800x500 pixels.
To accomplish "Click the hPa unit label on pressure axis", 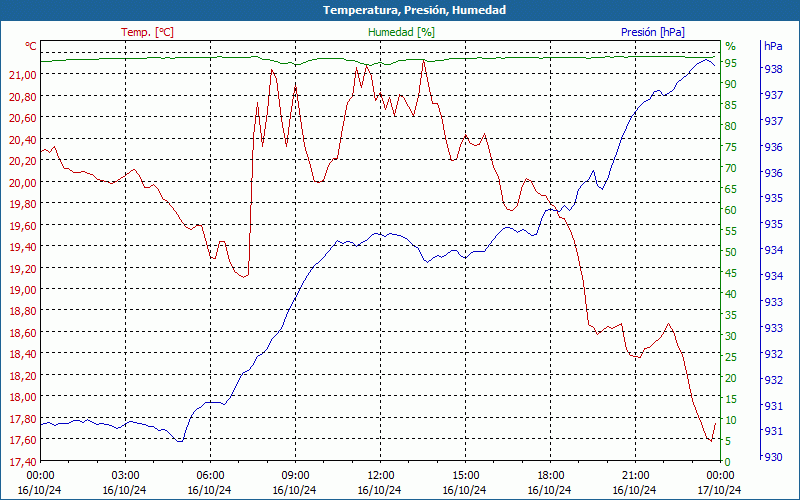I will pos(773,46).
